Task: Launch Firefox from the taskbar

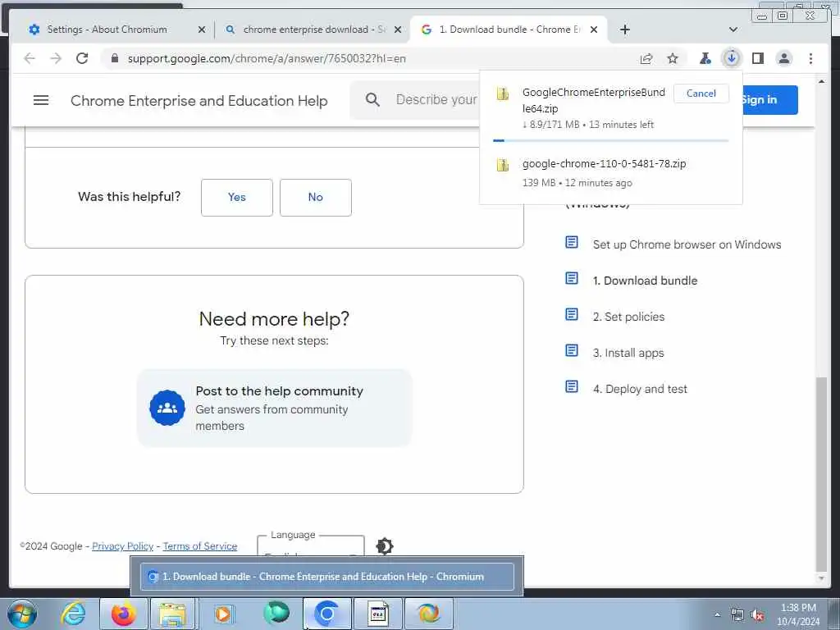Action: [123, 614]
